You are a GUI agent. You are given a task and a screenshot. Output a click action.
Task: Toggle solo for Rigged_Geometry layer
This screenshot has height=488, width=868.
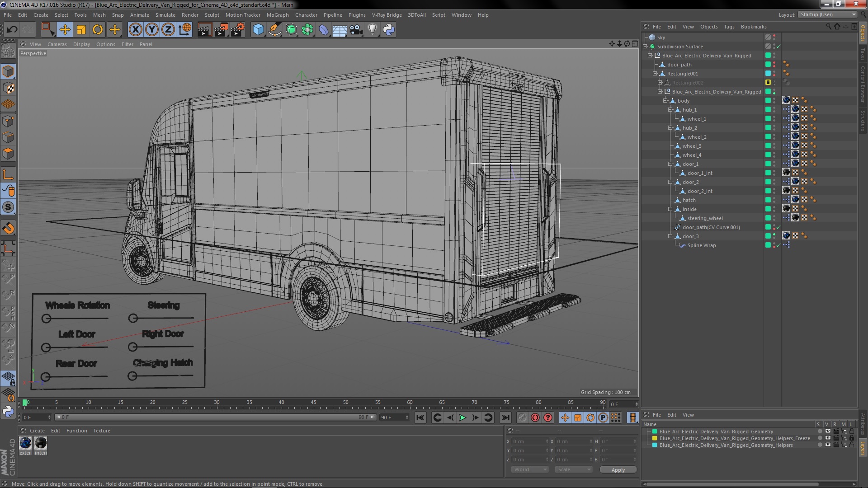click(x=819, y=432)
